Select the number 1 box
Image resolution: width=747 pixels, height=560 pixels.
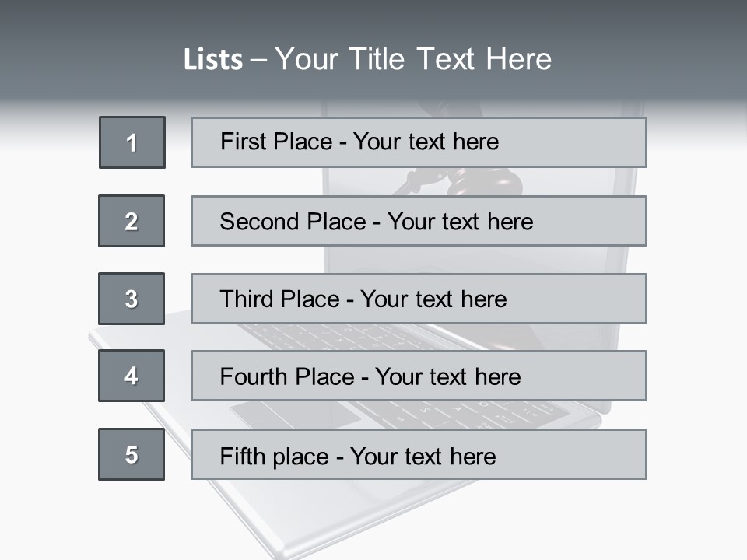pyautogui.click(x=132, y=142)
